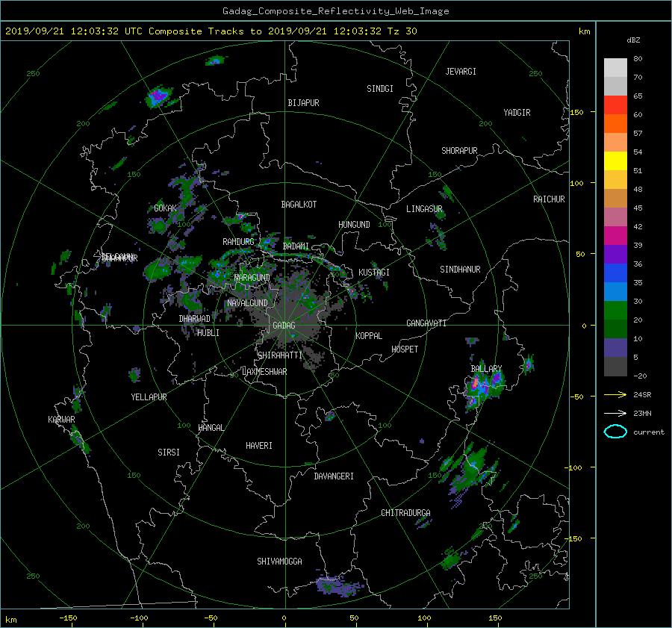This screenshot has width=672, height=628.
Task: Click the BIJAPUR city label
Action: pos(303,103)
